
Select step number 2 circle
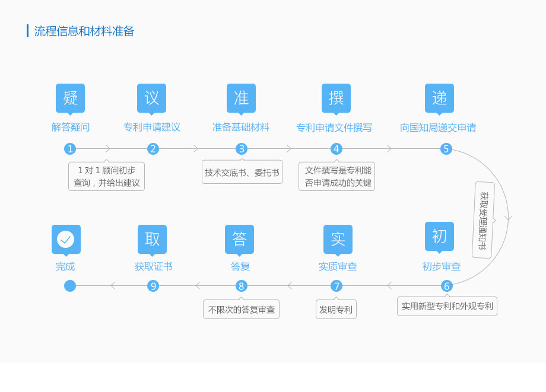click(153, 149)
